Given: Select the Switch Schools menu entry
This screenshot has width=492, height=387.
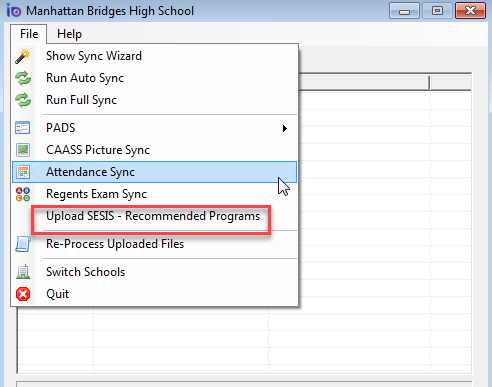Looking at the screenshot, I should [154, 272].
